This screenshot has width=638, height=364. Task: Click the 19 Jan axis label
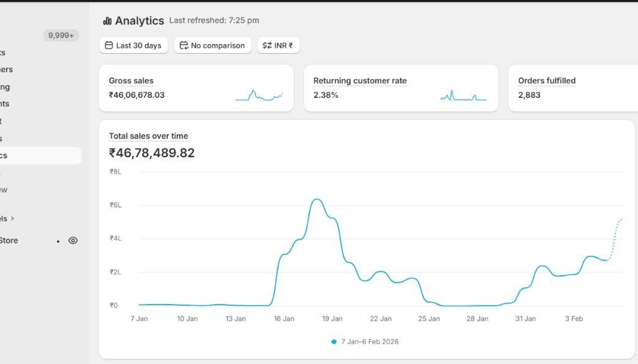pyautogui.click(x=332, y=318)
